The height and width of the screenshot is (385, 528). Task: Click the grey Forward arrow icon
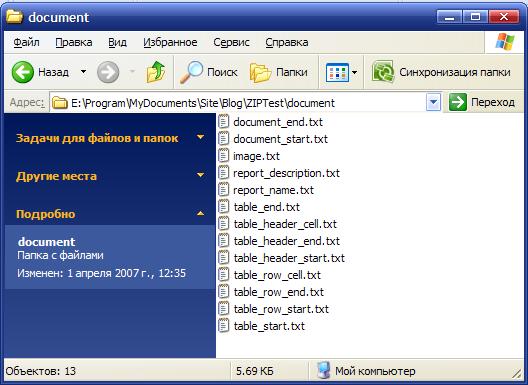[x=108, y=72]
